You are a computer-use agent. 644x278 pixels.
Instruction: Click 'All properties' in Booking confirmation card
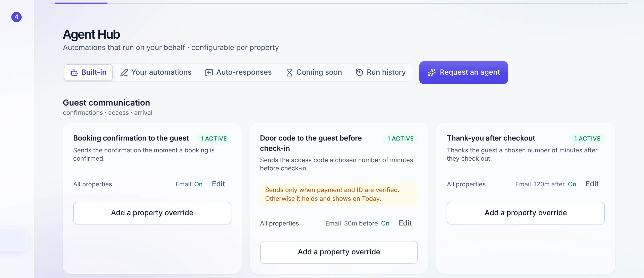coord(92,184)
